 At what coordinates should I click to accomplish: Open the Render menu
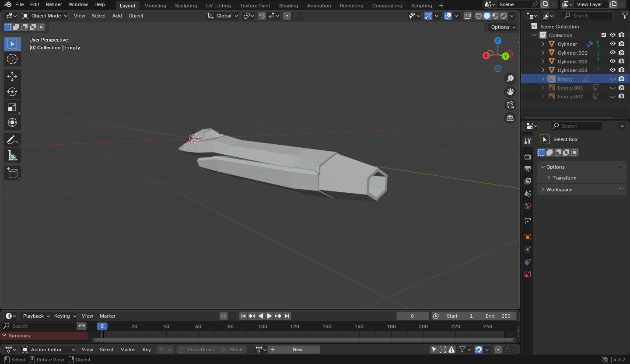pyautogui.click(x=54, y=4)
